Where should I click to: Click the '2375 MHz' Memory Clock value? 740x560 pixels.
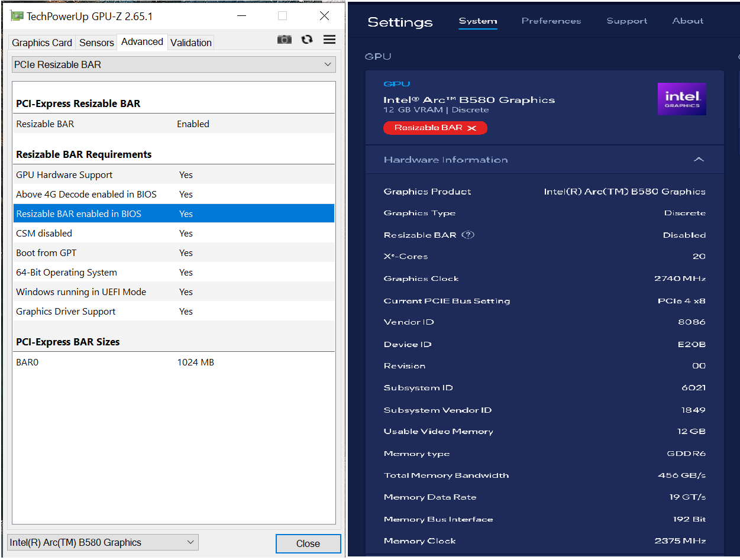(x=680, y=541)
